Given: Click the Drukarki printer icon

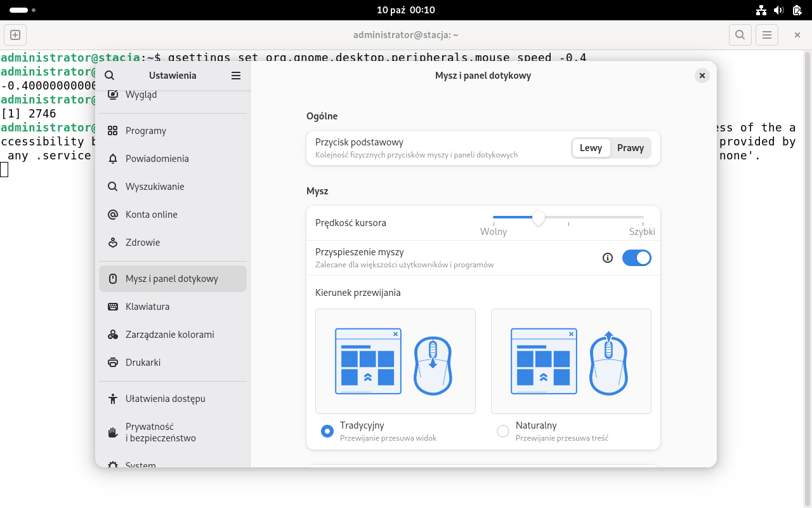Looking at the screenshot, I should click(x=113, y=363).
